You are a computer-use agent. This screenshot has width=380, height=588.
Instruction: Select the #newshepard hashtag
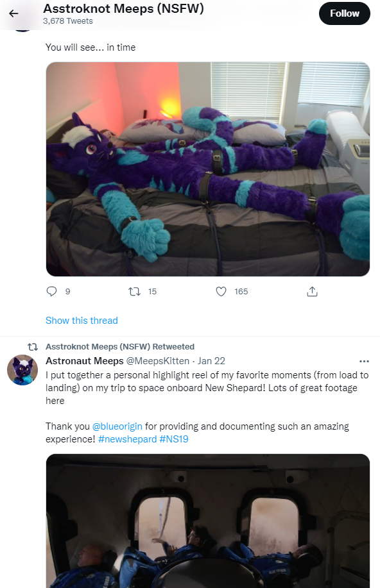tap(127, 439)
